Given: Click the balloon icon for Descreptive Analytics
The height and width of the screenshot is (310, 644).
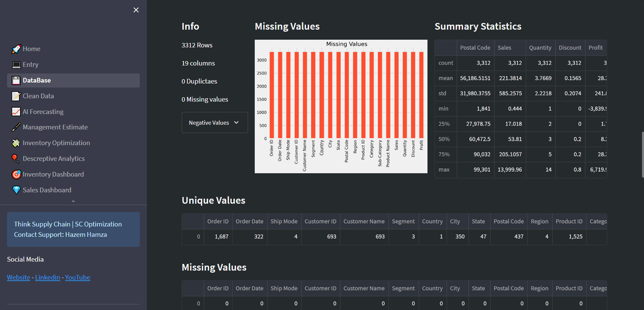Looking at the screenshot, I should tap(16, 159).
